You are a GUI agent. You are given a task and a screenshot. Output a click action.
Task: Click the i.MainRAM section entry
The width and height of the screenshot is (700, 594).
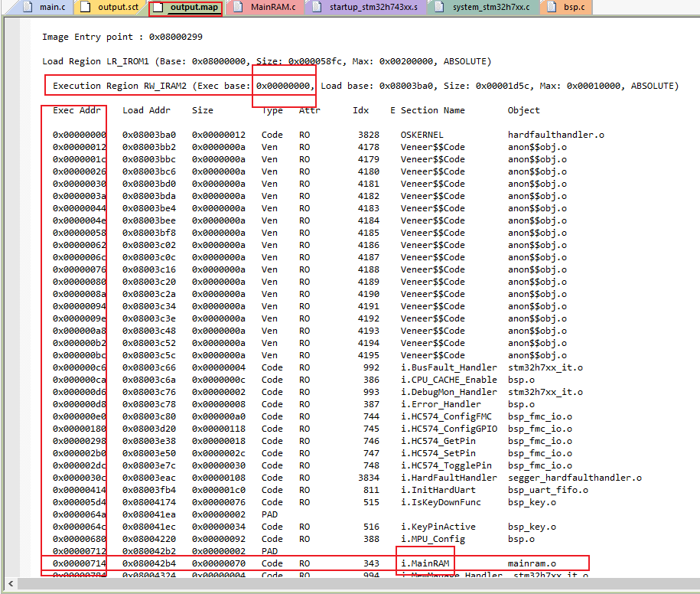[425, 563]
